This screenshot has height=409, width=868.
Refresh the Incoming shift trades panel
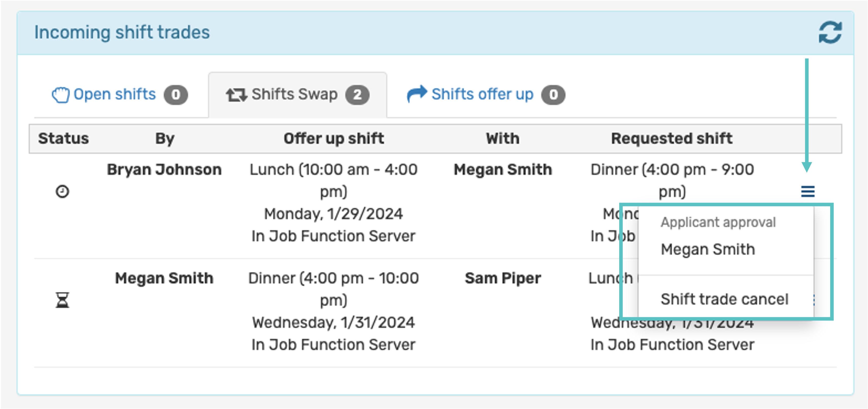830,32
